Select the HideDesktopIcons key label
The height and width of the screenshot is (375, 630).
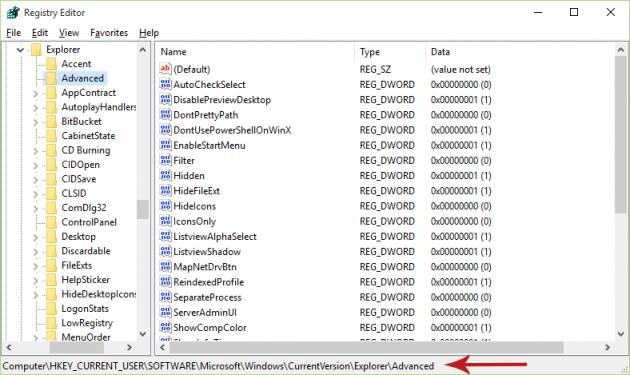(98, 294)
